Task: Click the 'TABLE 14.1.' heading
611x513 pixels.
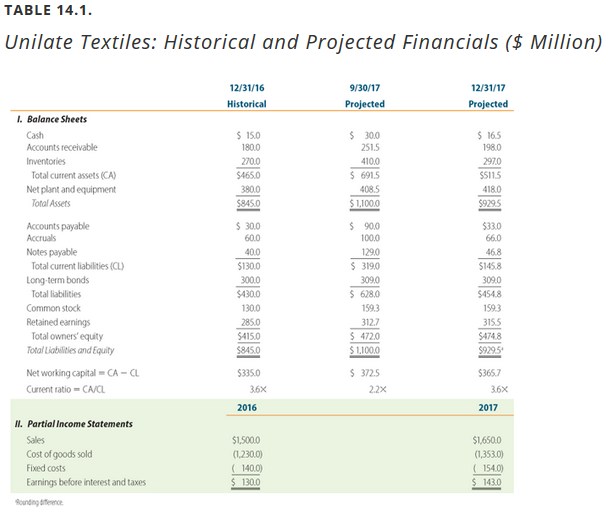Action: pyautogui.click(x=48, y=10)
